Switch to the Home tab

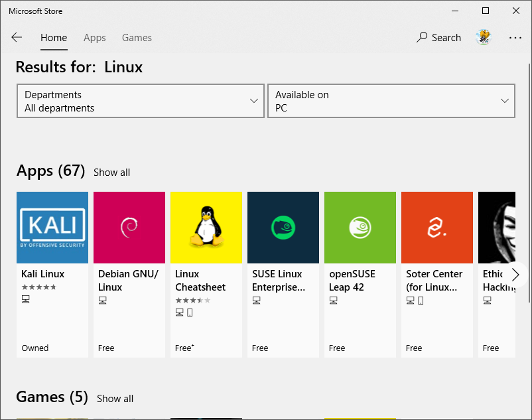pos(54,38)
